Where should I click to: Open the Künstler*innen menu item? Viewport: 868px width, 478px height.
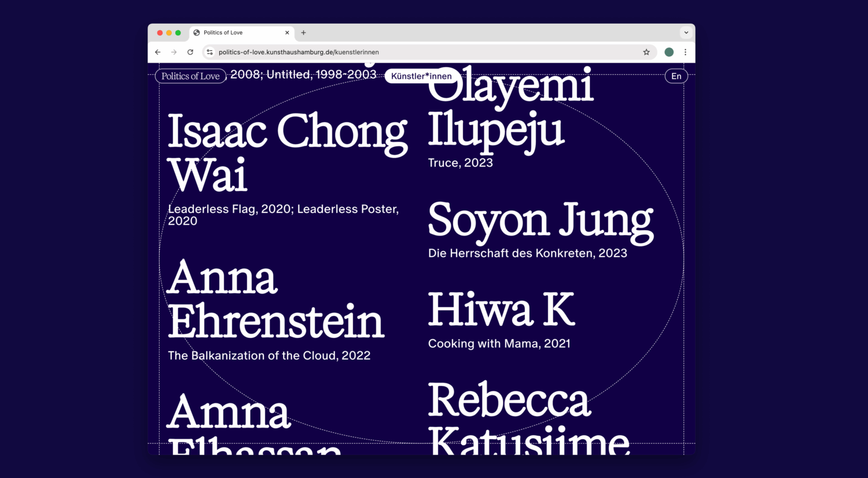pos(421,76)
